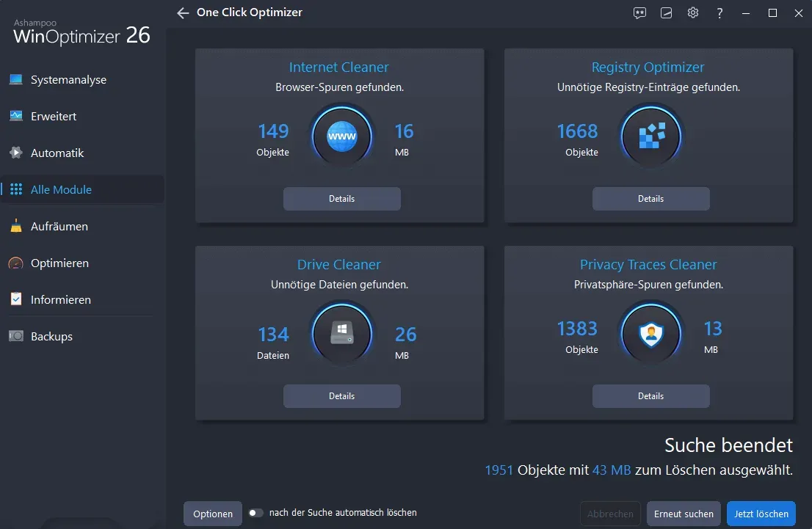This screenshot has height=529, width=812.
Task: Click the Aufräumen broom icon
Action: [16, 226]
